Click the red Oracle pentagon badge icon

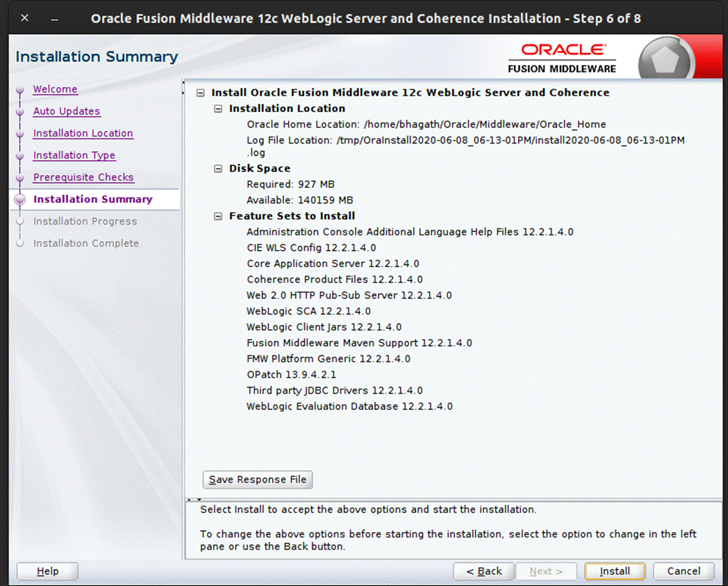pos(668,57)
